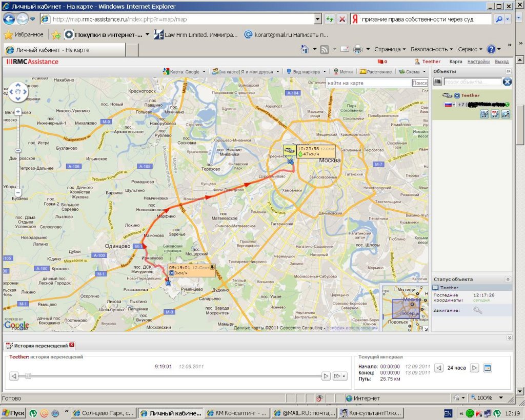The width and height of the screenshot is (525, 420).
Task: Step history playback forward with right arrow
Action: pyautogui.click(x=326, y=376)
